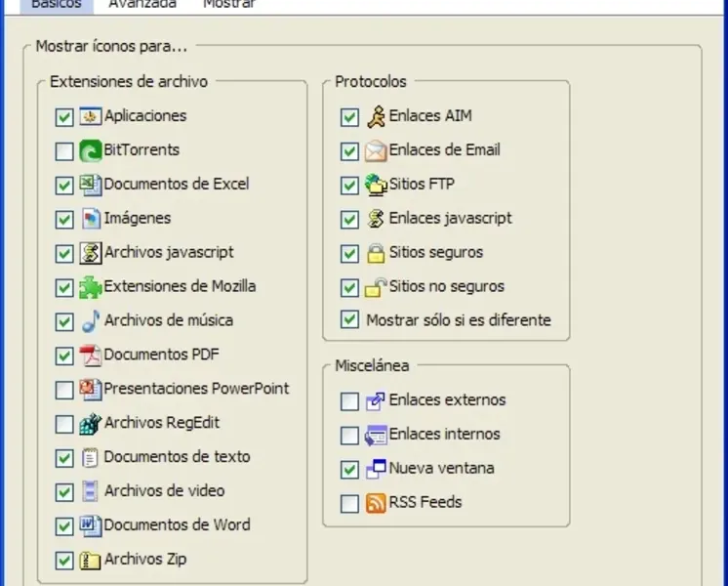Viewport: 728px width, 586px height.
Task: Click the Excel documents icon
Action: coord(91,185)
